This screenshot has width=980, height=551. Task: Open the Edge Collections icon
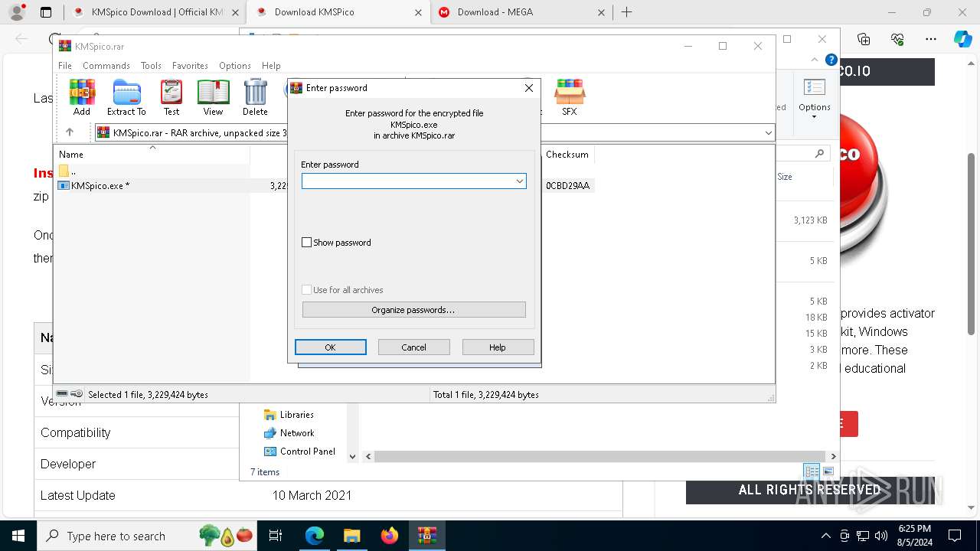tap(864, 39)
